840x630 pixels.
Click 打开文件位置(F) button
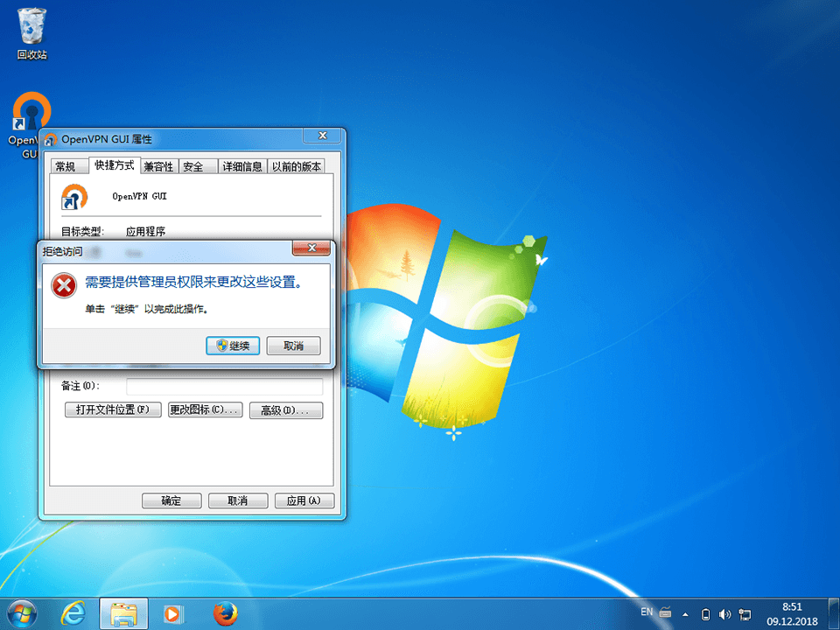[113, 409]
